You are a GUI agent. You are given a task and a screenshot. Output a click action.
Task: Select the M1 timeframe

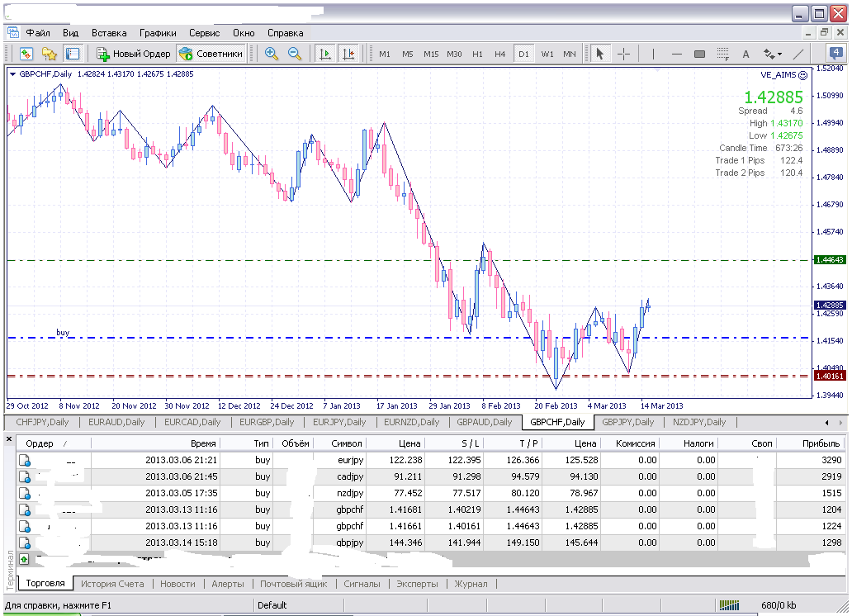[385, 54]
